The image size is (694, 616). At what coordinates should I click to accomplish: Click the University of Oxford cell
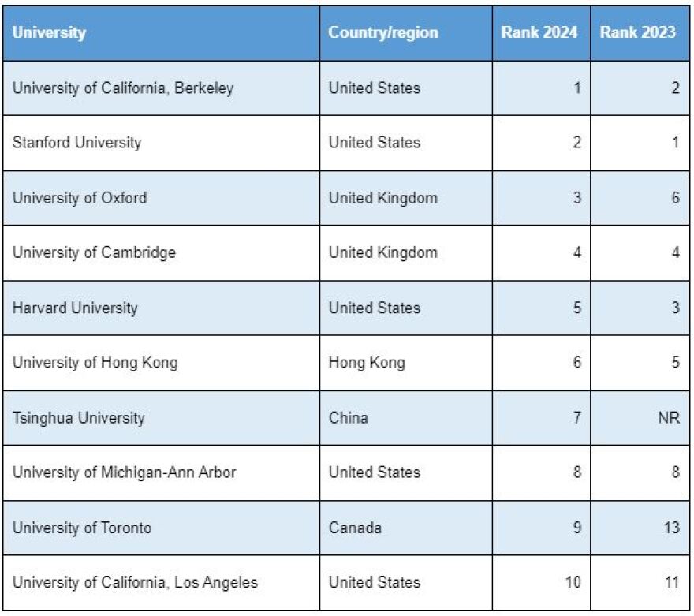tap(80, 198)
